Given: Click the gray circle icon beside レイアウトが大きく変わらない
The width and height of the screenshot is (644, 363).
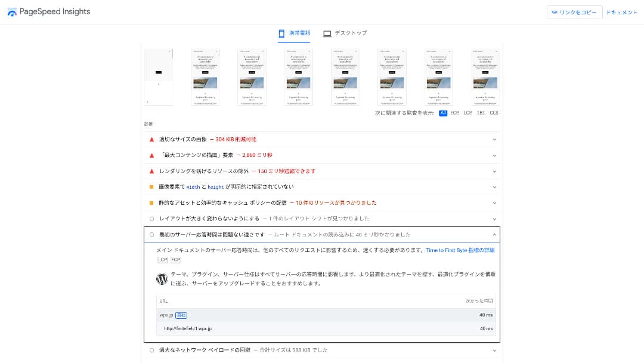Looking at the screenshot, I should click(151, 219).
